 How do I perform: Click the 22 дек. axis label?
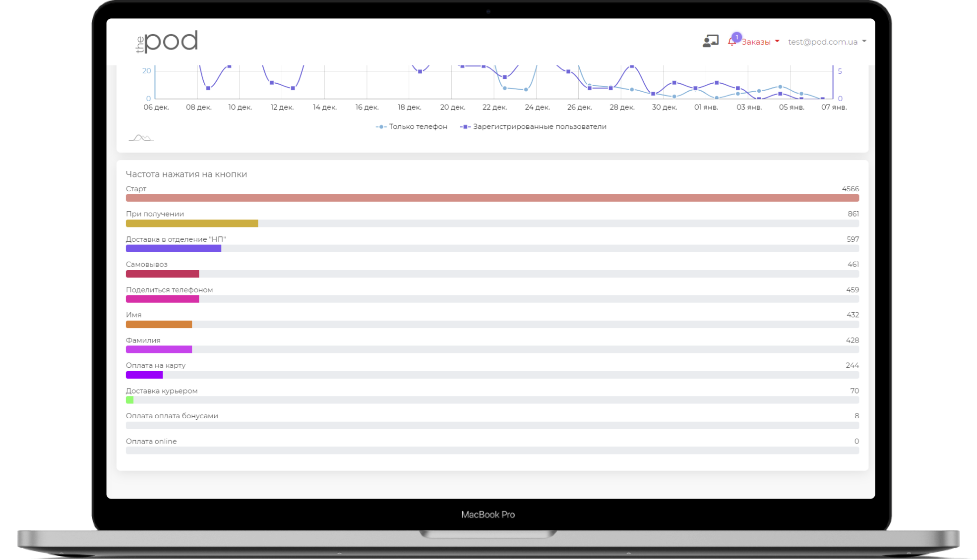click(x=494, y=107)
